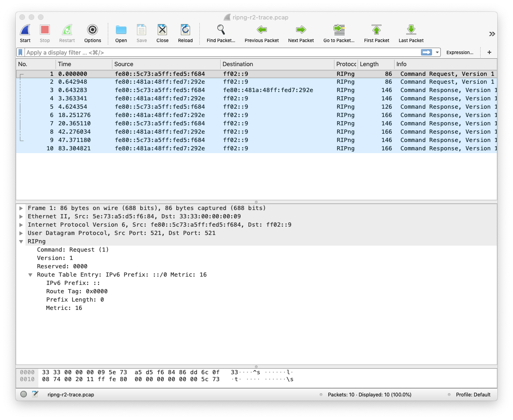Sort by Protocol column header
This screenshot has width=513, height=420.
pyautogui.click(x=346, y=64)
